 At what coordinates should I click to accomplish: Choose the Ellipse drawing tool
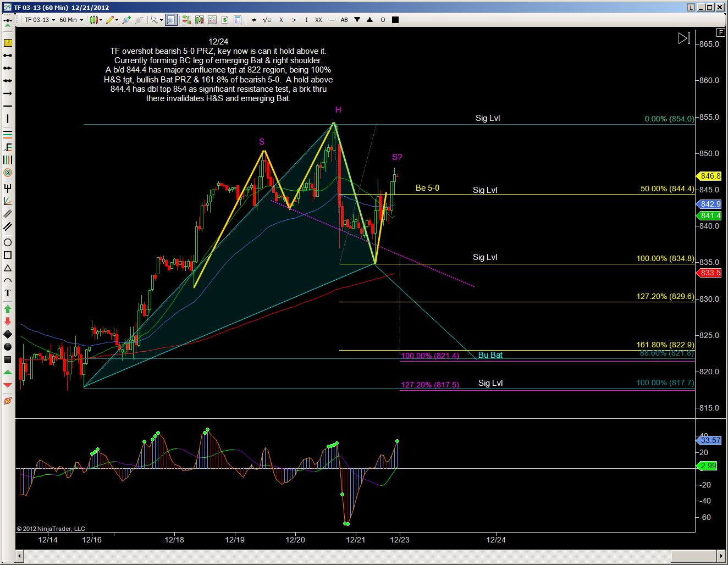coord(8,242)
